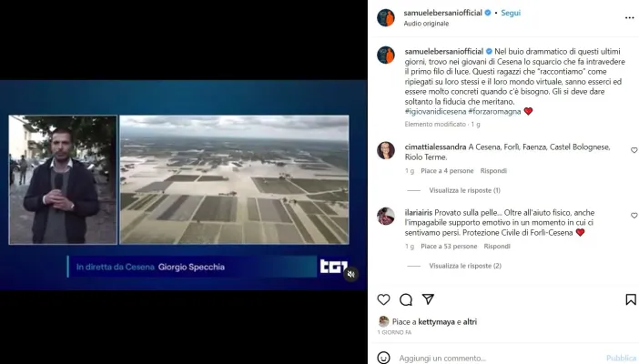Open the Piace a 53 persone likes list
This screenshot has width=639, height=364.
[449, 247]
